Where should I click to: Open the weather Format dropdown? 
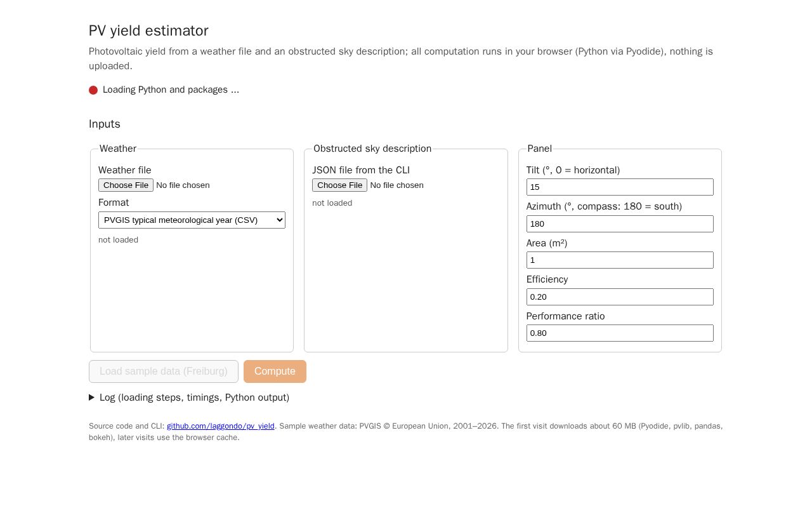192,220
